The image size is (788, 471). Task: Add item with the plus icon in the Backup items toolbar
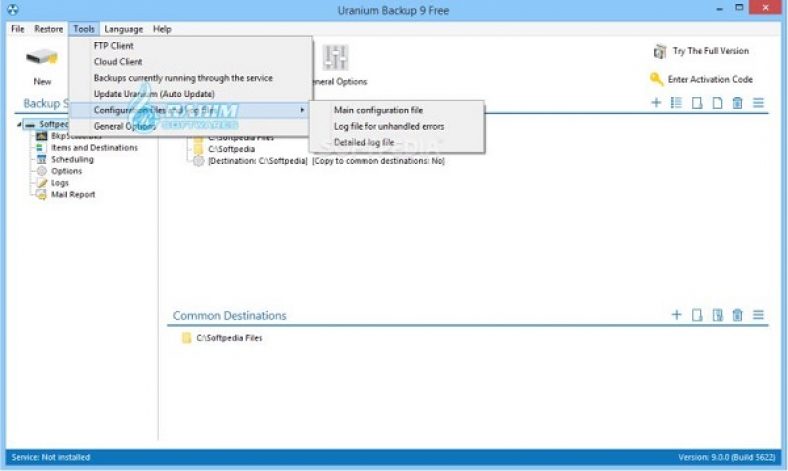[656, 103]
